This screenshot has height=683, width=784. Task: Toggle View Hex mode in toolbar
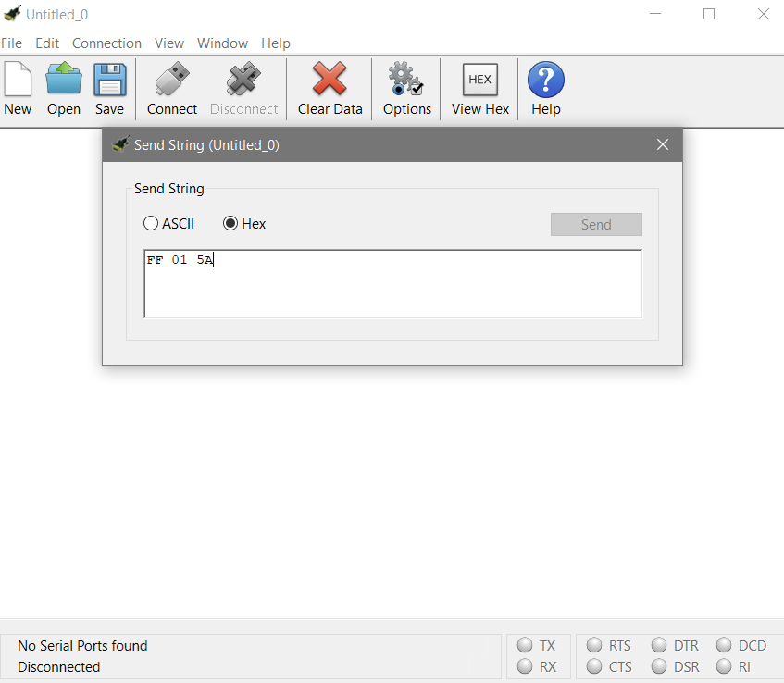(479, 81)
